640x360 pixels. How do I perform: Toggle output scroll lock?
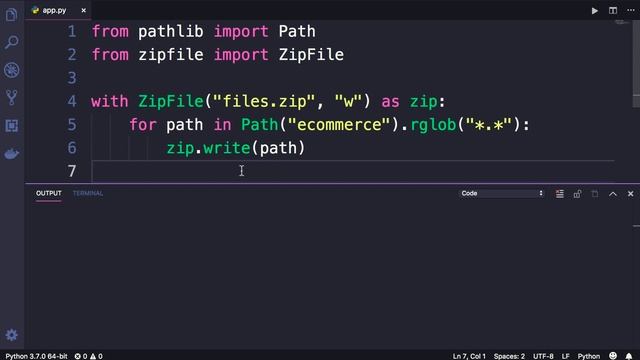pos(577,194)
